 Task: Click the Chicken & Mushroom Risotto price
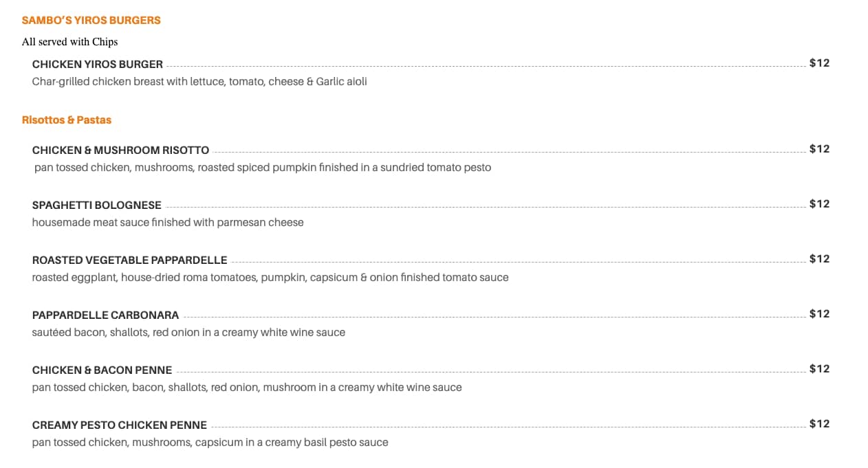click(x=819, y=149)
